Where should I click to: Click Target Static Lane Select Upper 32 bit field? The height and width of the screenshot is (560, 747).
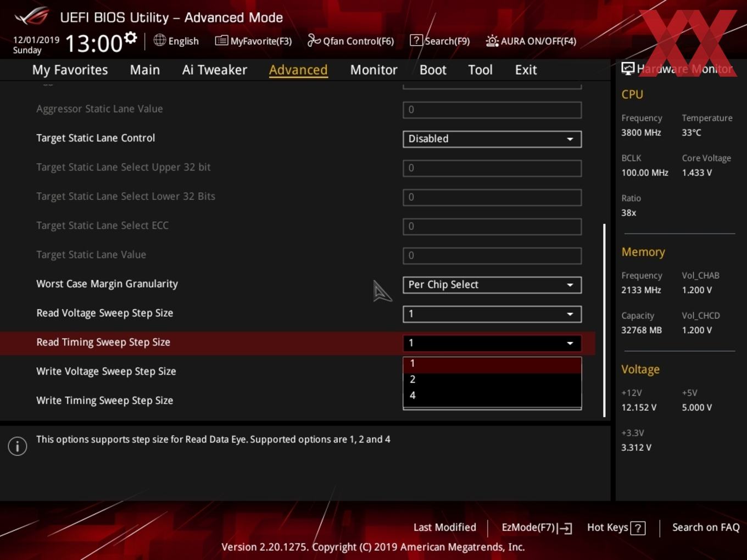coord(492,168)
